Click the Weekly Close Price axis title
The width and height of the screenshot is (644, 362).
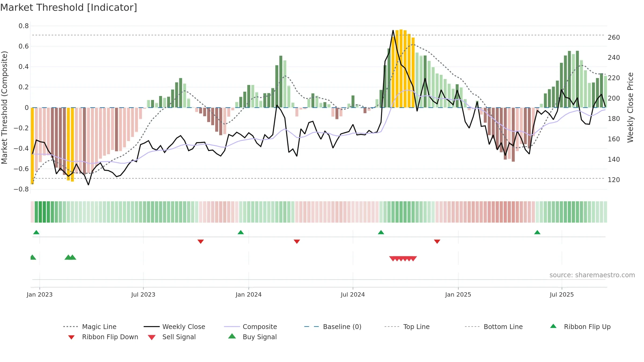(631, 107)
